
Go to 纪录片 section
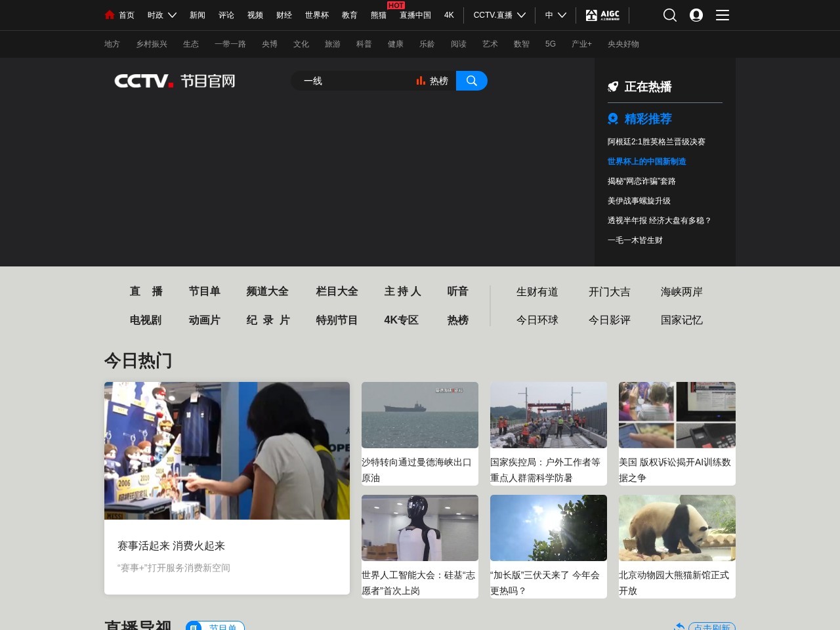(x=268, y=320)
